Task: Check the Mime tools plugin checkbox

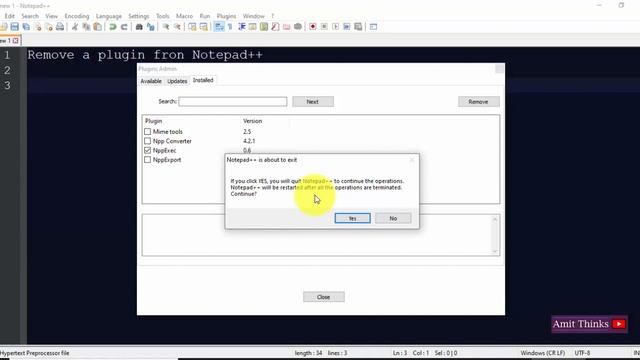Action: (x=147, y=131)
